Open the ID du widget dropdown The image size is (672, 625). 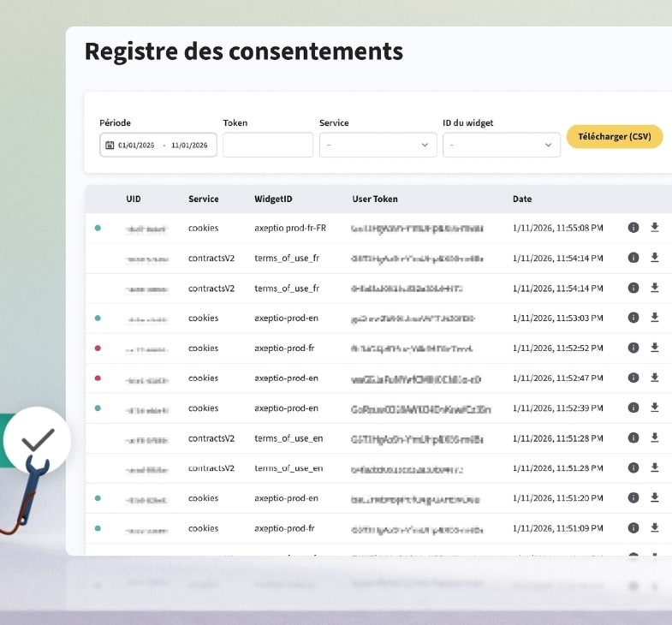[x=501, y=145]
